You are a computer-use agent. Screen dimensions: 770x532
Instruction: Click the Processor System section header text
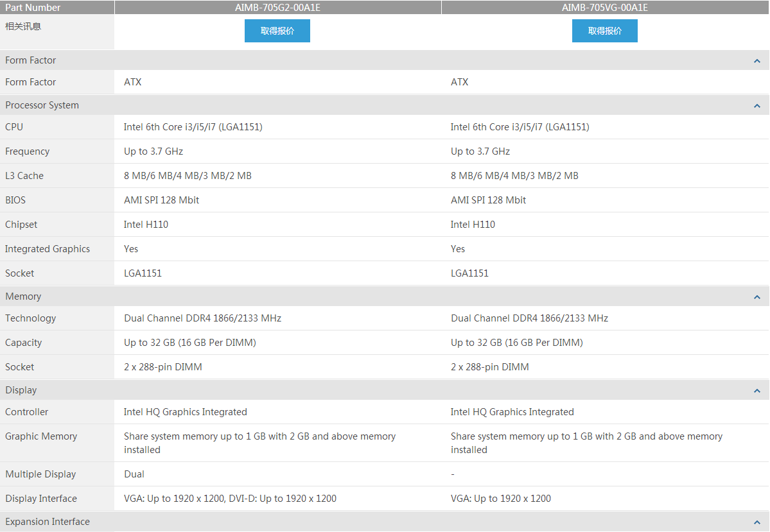click(x=42, y=105)
